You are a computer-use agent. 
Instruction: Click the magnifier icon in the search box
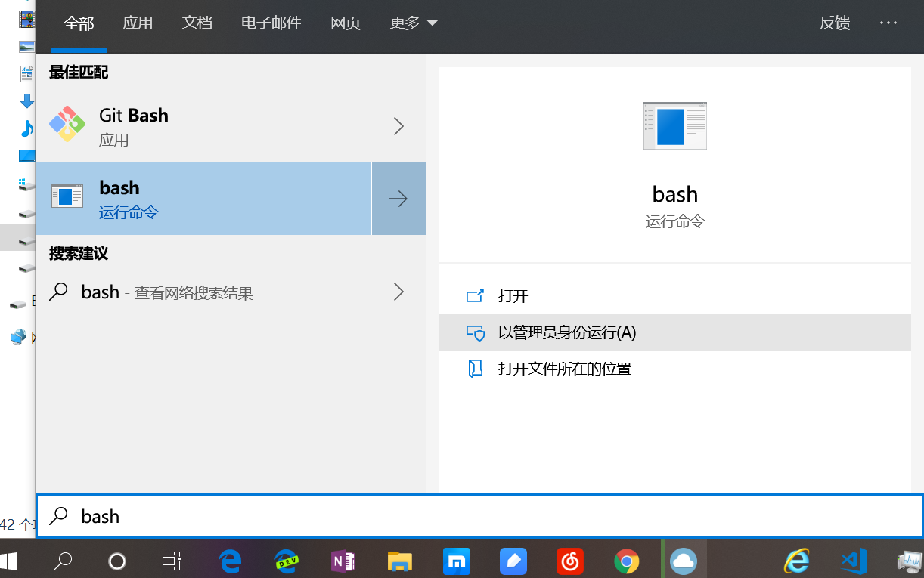point(59,516)
